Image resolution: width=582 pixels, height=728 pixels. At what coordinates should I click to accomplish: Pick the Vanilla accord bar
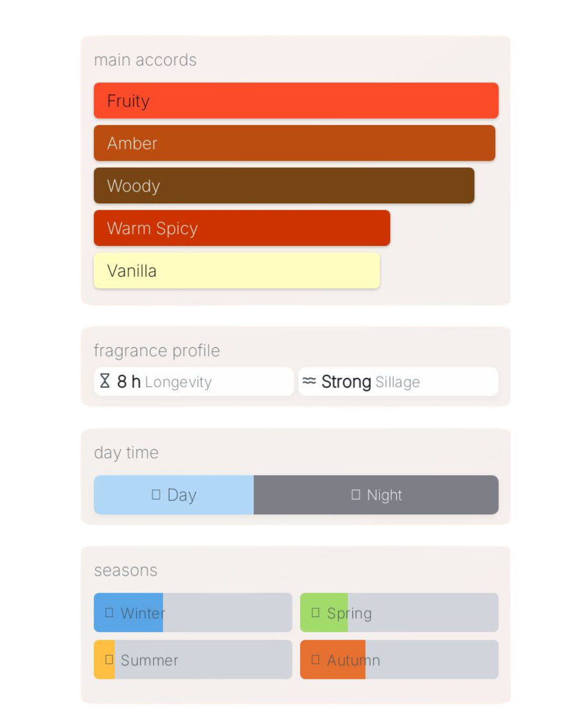[x=237, y=271]
